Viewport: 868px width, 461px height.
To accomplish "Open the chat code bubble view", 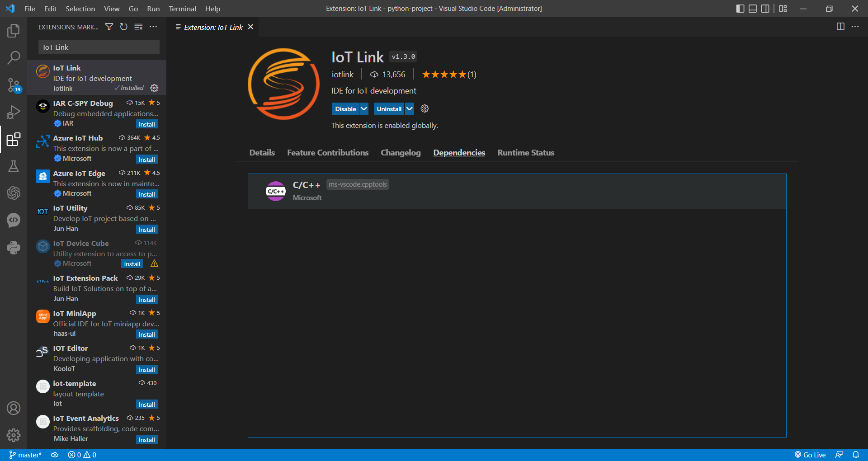I will tap(14, 220).
